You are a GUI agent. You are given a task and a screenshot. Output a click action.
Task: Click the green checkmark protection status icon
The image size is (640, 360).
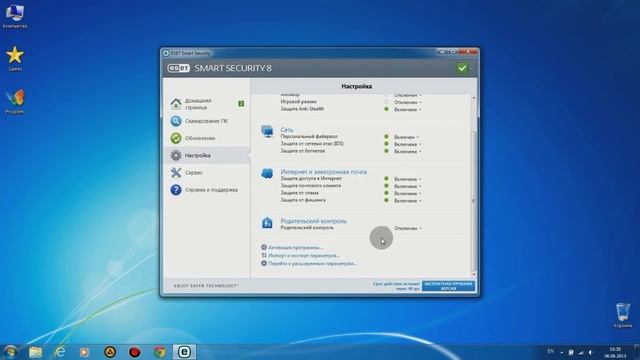tap(462, 68)
